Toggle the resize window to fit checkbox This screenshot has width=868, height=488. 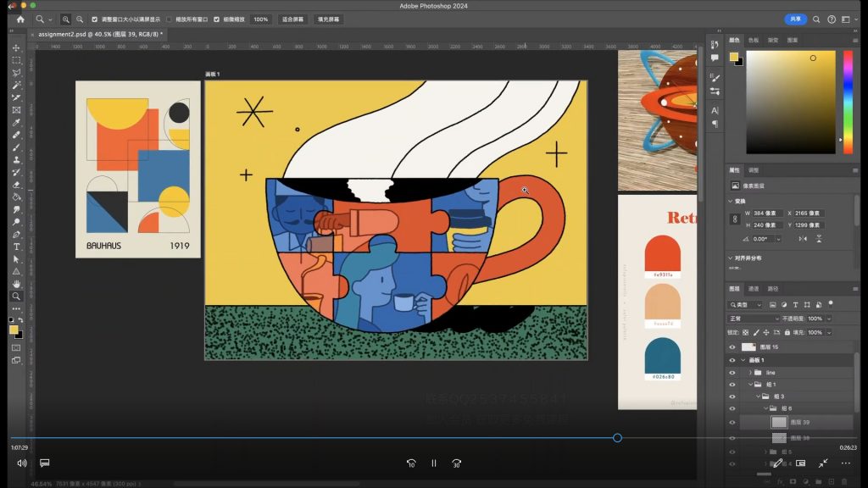coord(94,19)
